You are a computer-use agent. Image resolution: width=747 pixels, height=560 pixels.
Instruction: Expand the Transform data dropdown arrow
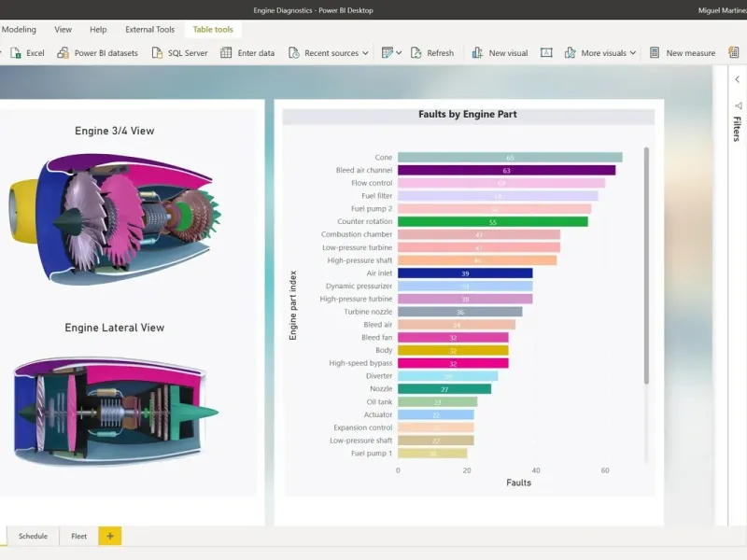click(x=399, y=53)
